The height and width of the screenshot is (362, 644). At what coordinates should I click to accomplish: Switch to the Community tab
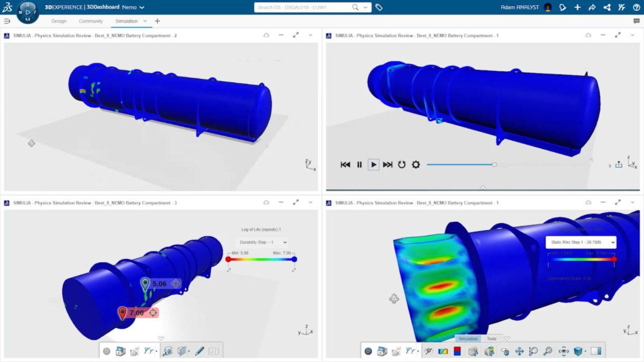click(91, 21)
